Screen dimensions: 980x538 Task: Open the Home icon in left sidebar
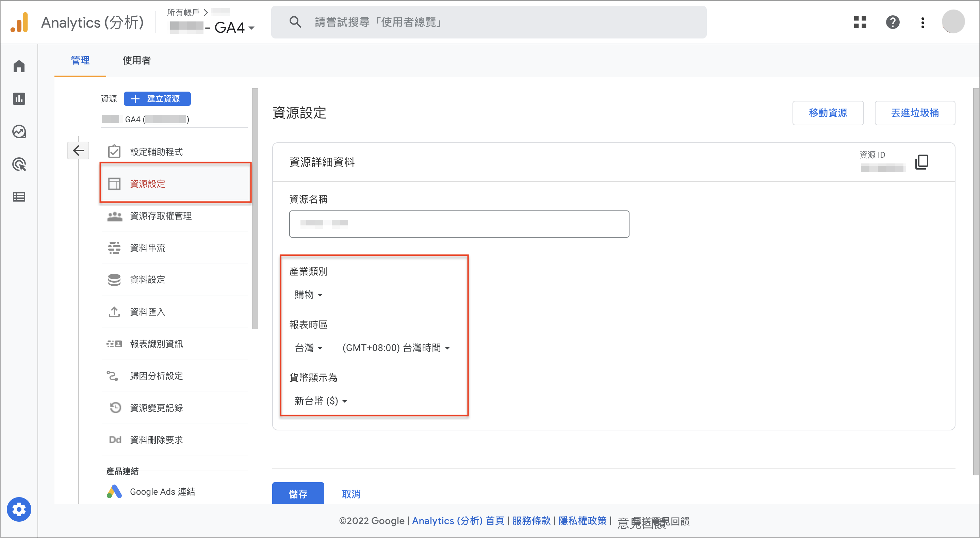point(19,66)
